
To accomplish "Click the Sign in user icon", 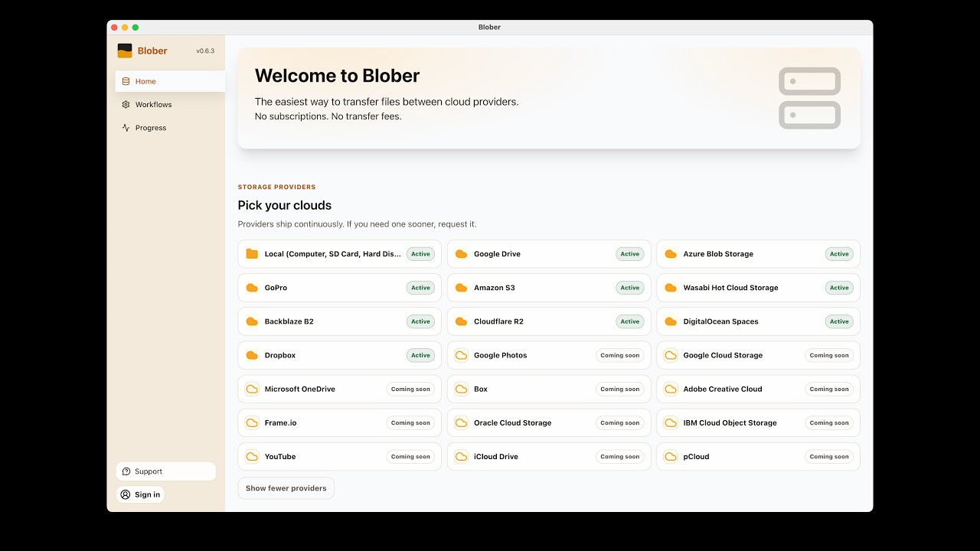I will click(x=126, y=494).
